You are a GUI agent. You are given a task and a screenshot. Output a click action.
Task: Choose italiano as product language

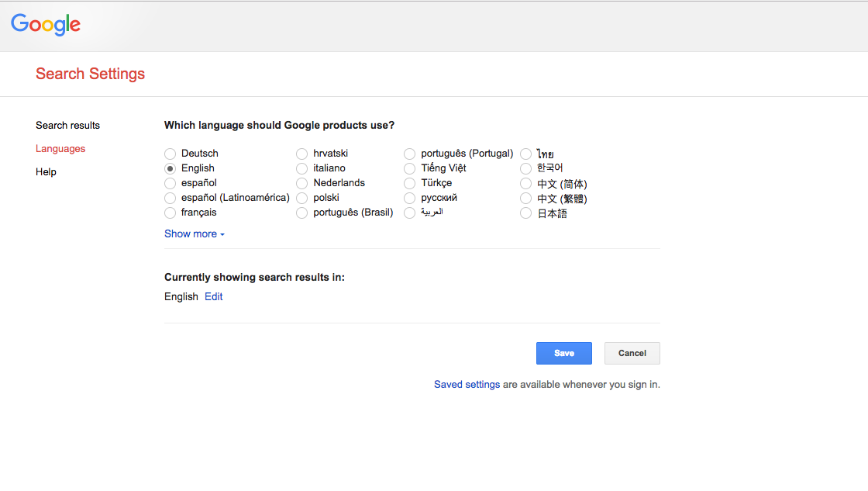301,168
